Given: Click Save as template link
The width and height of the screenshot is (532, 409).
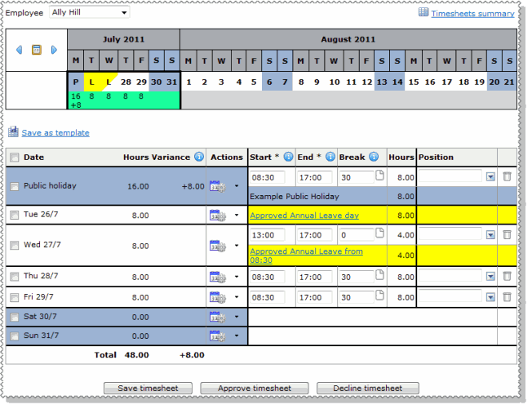Looking at the screenshot, I should (x=55, y=132).
